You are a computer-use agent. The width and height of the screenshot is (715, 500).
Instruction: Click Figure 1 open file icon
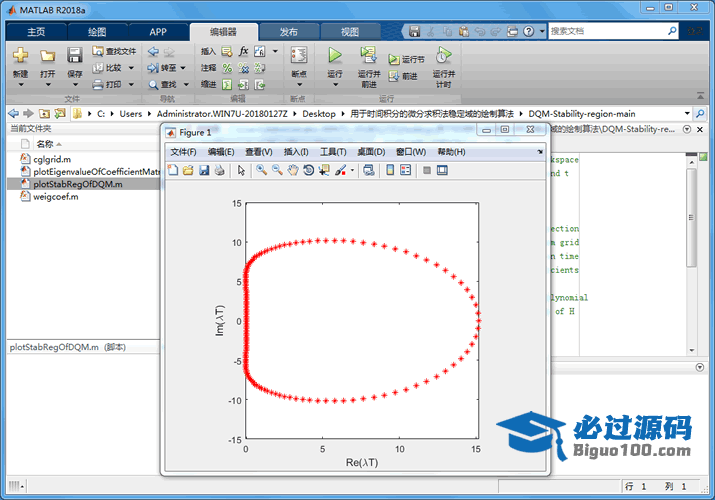pos(188,170)
